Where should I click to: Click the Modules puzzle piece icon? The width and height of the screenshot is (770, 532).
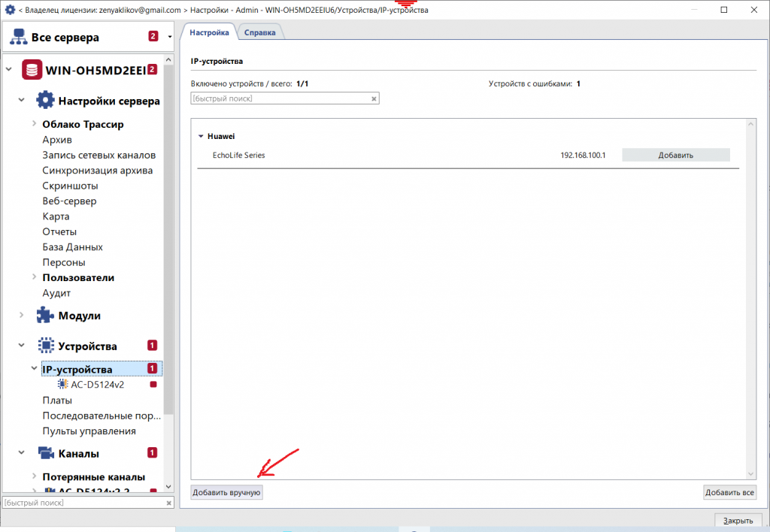(x=46, y=316)
